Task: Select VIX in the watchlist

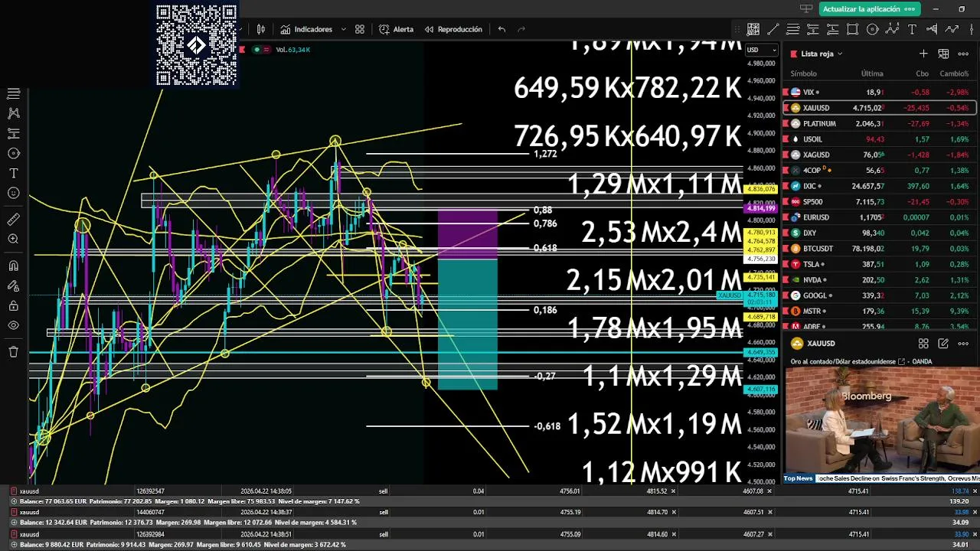Action: [x=879, y=92]
